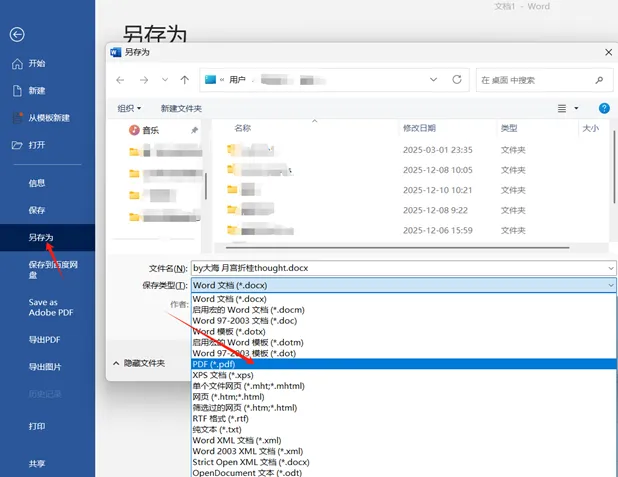The width and height of the screenshot is (618, 477).
Task: Click the 在 桌面 中搜索 search box
Action: pyautogui.click(x=544, y=80)
